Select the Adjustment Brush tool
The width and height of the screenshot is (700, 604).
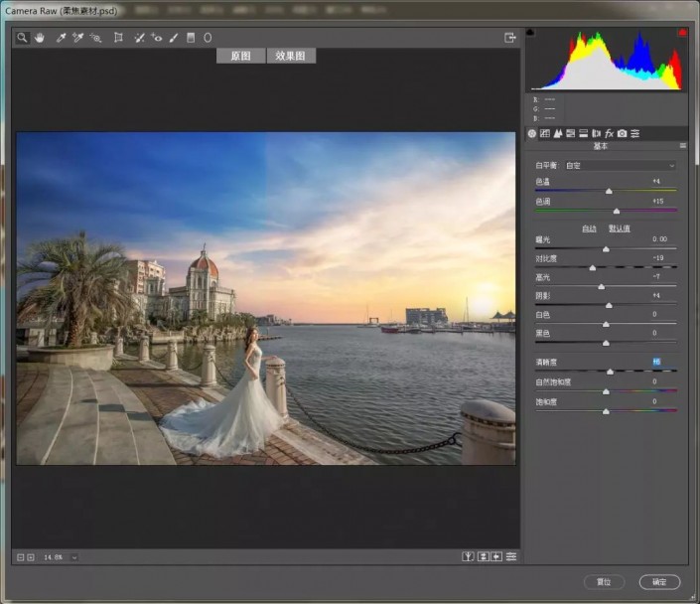[x=174, y=38]
